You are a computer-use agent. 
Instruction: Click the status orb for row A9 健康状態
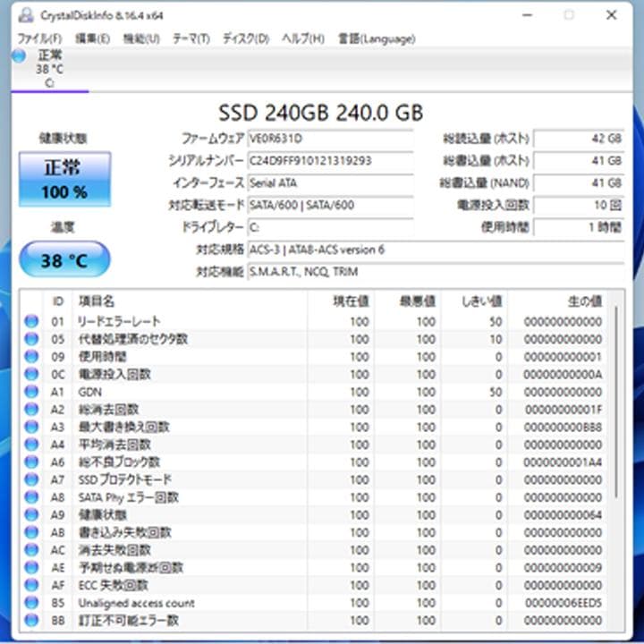coord(31,514)
